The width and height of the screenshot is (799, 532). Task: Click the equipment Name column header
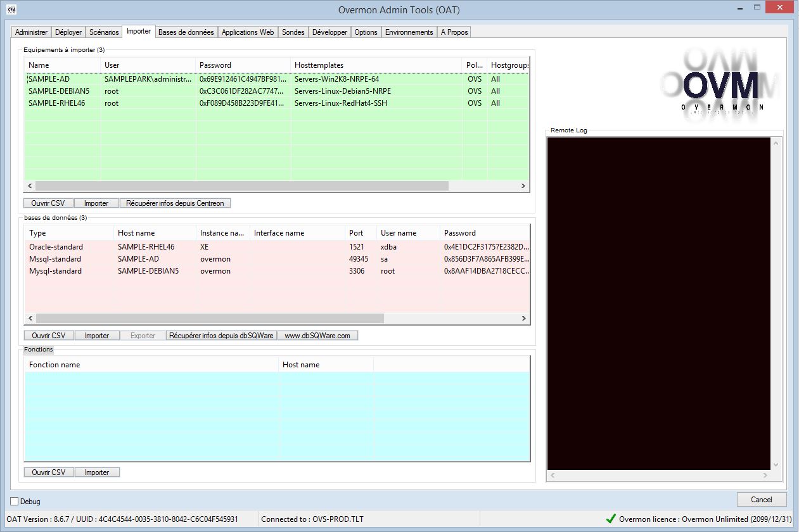point(63,65)
